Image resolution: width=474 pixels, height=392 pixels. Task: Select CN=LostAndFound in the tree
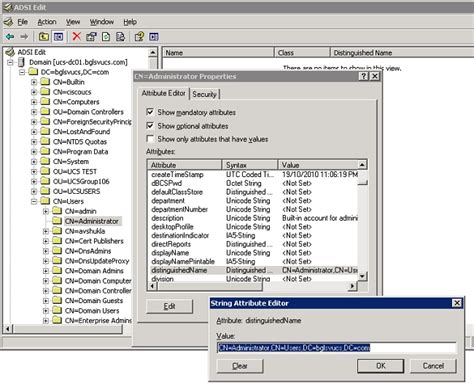click(x=82, y=132)
